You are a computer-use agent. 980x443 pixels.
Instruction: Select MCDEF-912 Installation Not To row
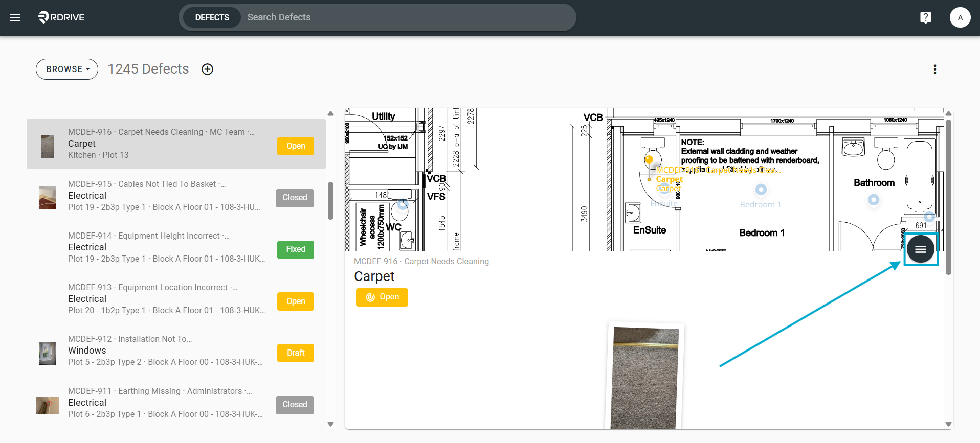176,351
